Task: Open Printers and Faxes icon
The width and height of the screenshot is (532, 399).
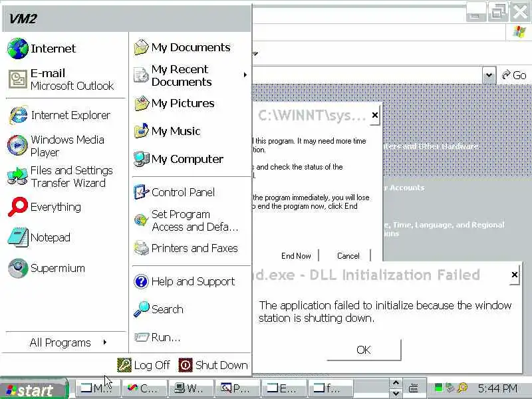Action: click(141, 248)
